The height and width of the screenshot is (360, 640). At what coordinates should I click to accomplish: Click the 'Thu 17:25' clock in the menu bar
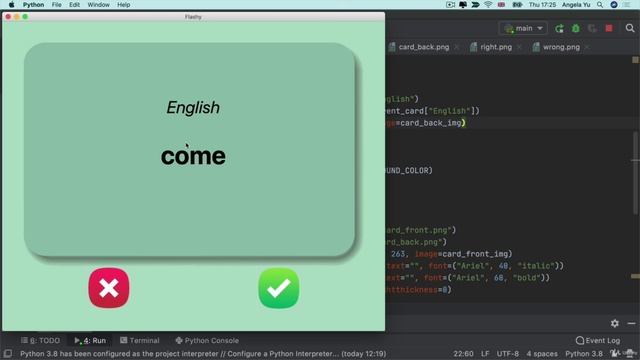(x=542, y=5)
